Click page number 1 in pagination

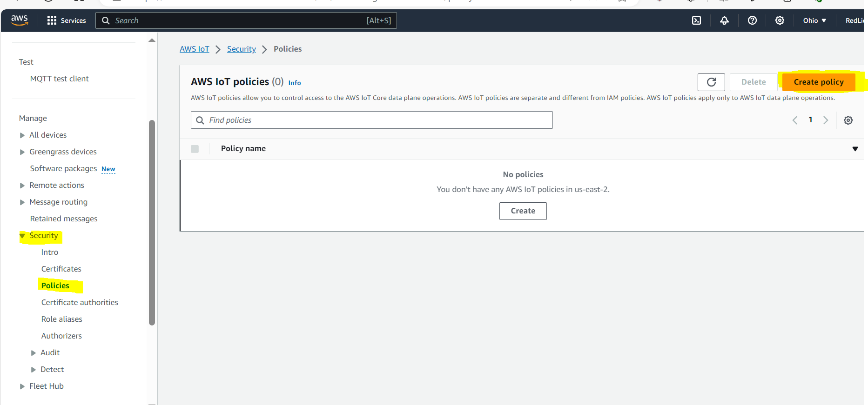[x=810, y=120]
